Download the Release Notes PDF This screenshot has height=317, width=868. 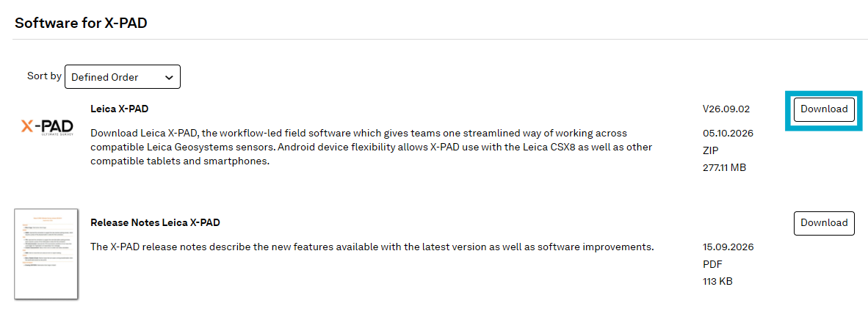(x=824, y=222)
